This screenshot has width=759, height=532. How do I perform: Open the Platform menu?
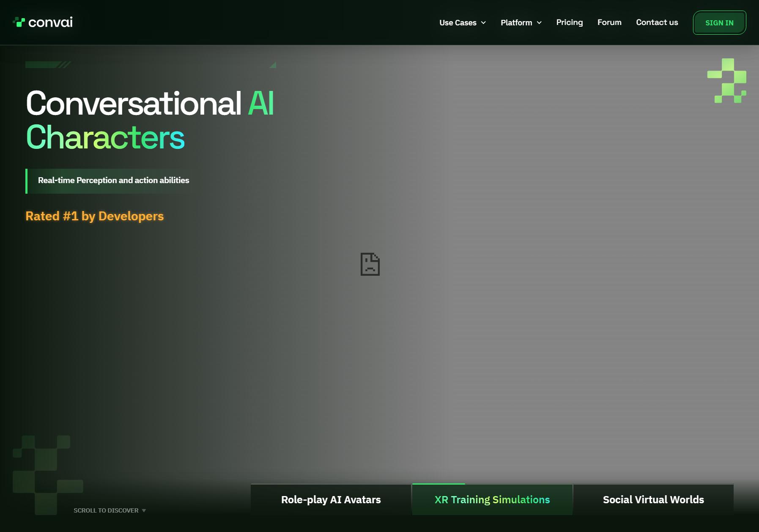(x=521, y=23)
